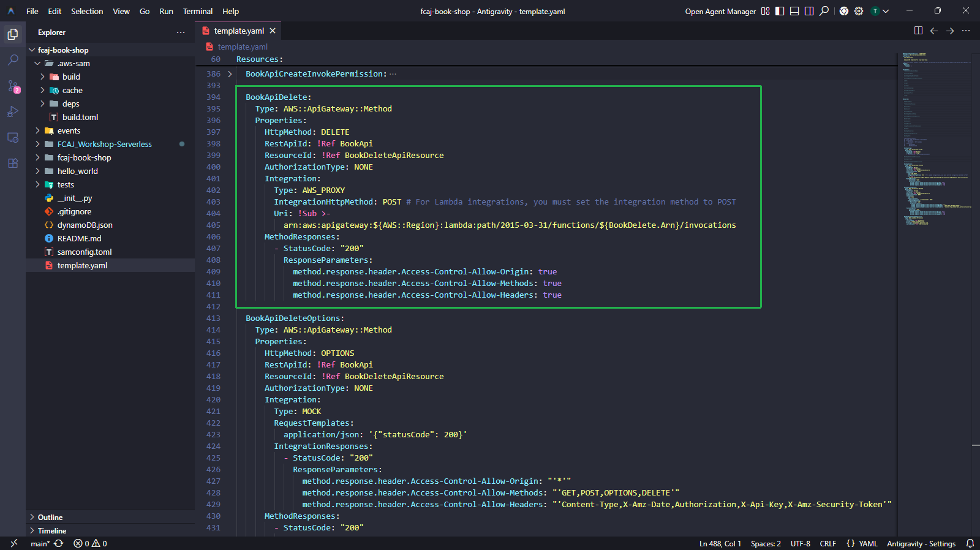Screen dimensions: 980x550
Task: Open the title bar search icon
Action: tap(824, 11)
